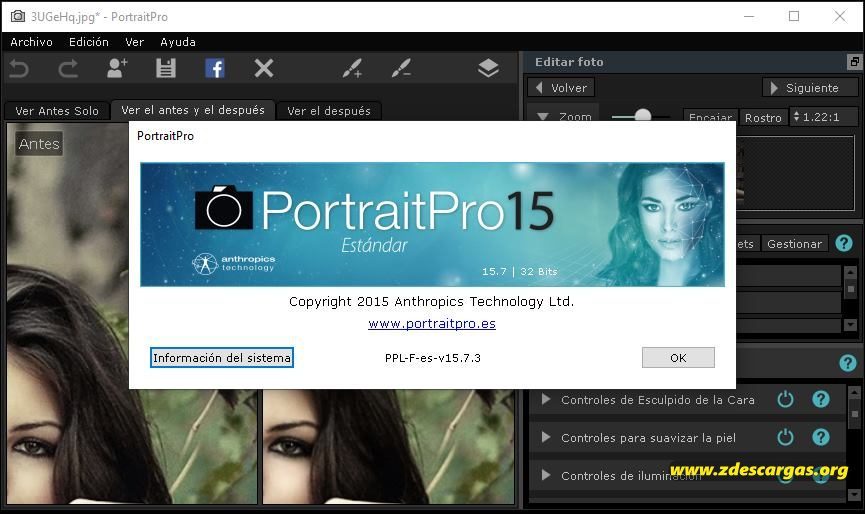
Task: Click the presets list scrollbar down arrow
Action: (850, 325)
